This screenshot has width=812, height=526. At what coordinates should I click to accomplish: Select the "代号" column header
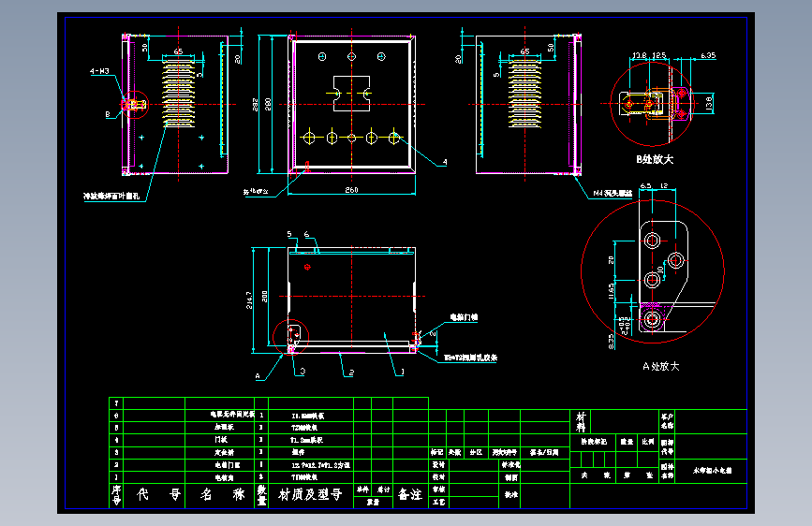click(x=159, y=495)
